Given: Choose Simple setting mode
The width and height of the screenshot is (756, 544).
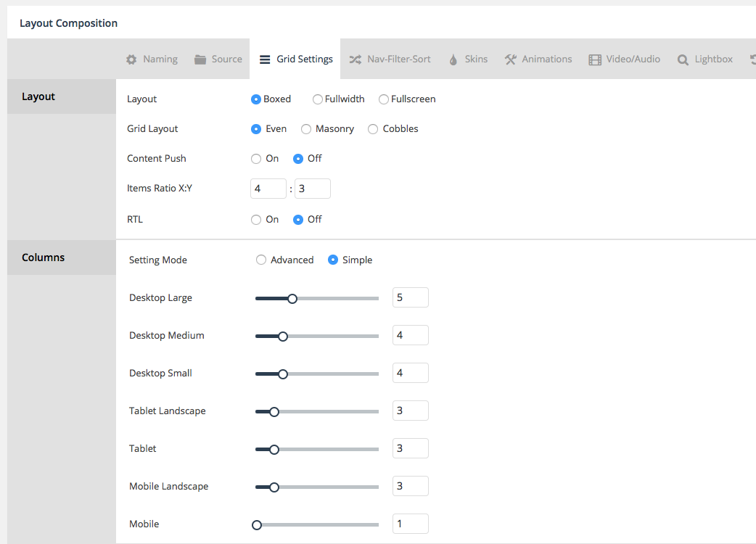Looking at the screenshot, I should (333, 260).
